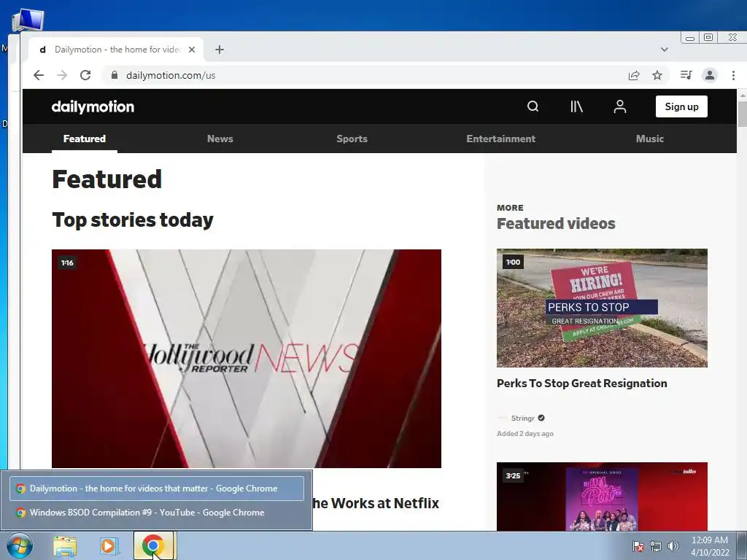Open Dailymotion search icon
The height and width of the screenshot is (560, 747).
click(x=533, y=106)
